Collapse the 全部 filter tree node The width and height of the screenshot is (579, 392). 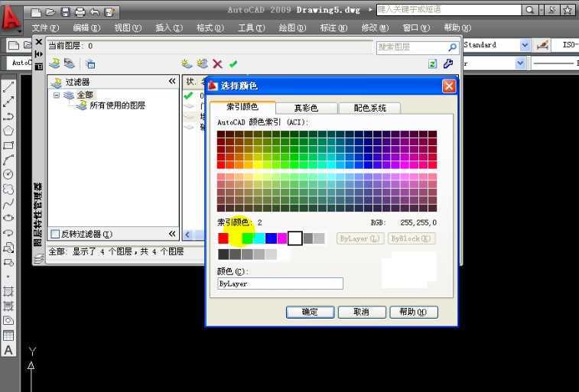57,96
